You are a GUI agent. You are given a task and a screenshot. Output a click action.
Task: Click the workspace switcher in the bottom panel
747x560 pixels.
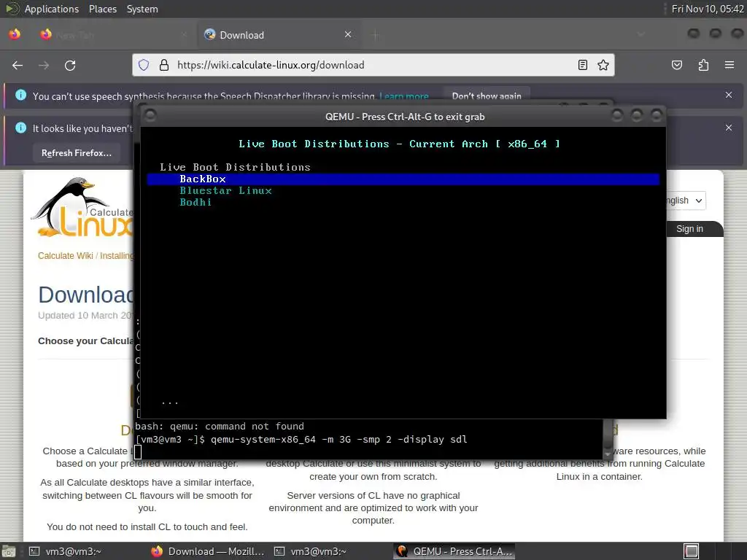pos(692,551)
